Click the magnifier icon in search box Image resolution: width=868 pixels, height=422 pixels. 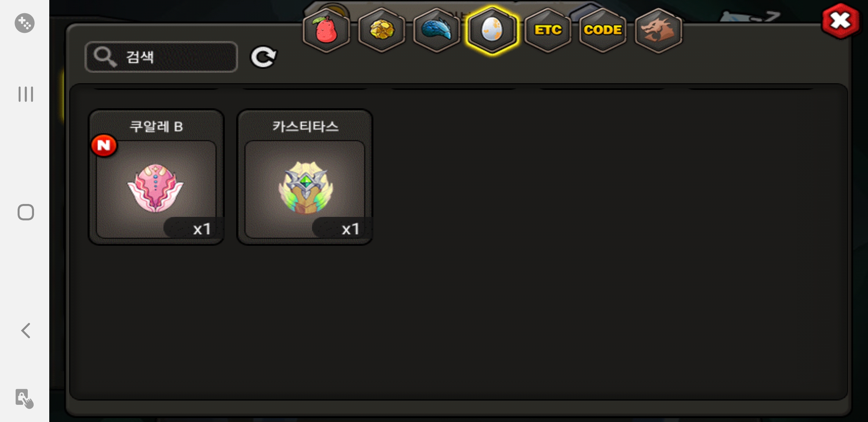pos(105,57)
